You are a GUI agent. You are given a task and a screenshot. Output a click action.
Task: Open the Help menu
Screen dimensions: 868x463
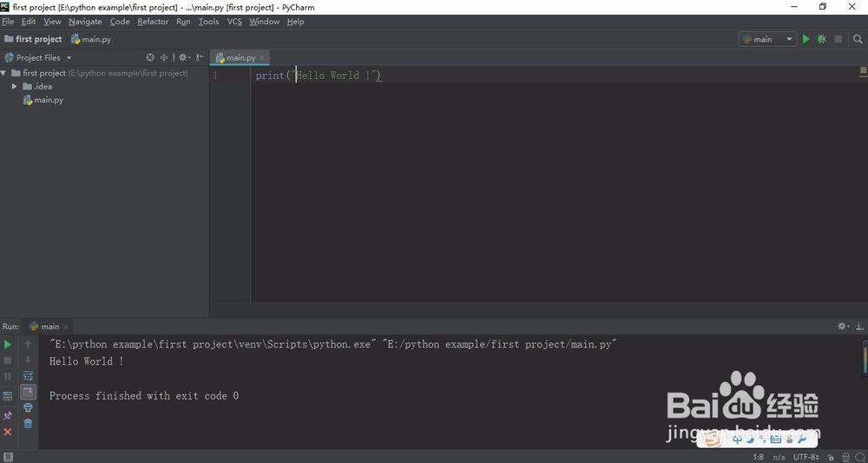[296, 22]
